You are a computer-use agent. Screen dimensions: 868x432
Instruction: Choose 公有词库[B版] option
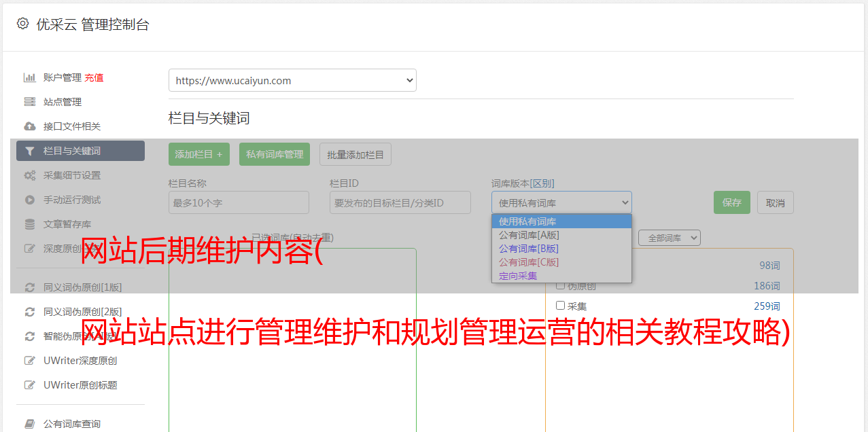561,249
